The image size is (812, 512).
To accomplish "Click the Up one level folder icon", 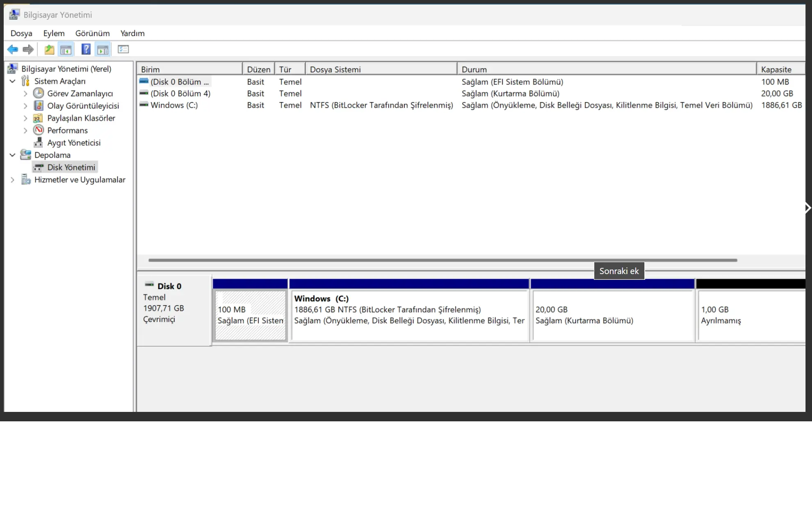I will coord(49,50).
